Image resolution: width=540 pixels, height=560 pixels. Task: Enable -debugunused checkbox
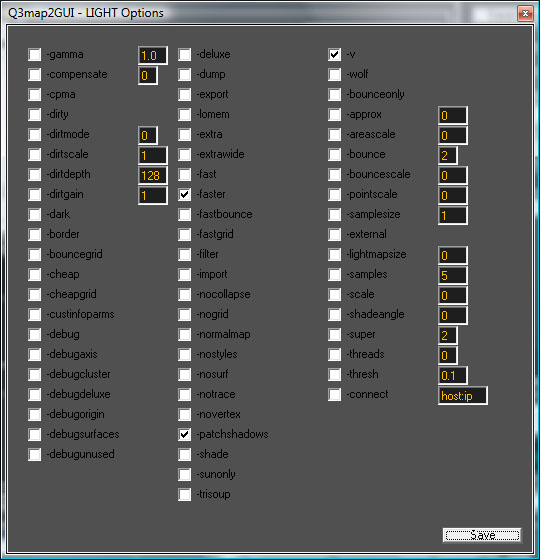(35, 455)
